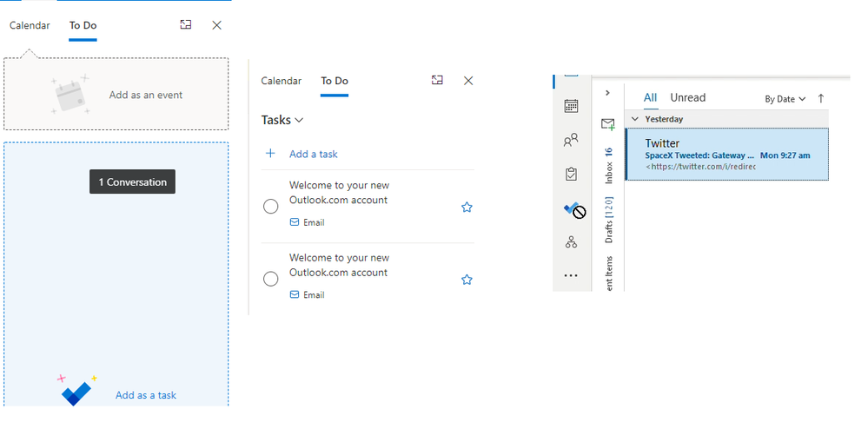868x429 pixels.
Task: Open the Groups org-chart sidebar icon
Action: [x=571, y=242]
